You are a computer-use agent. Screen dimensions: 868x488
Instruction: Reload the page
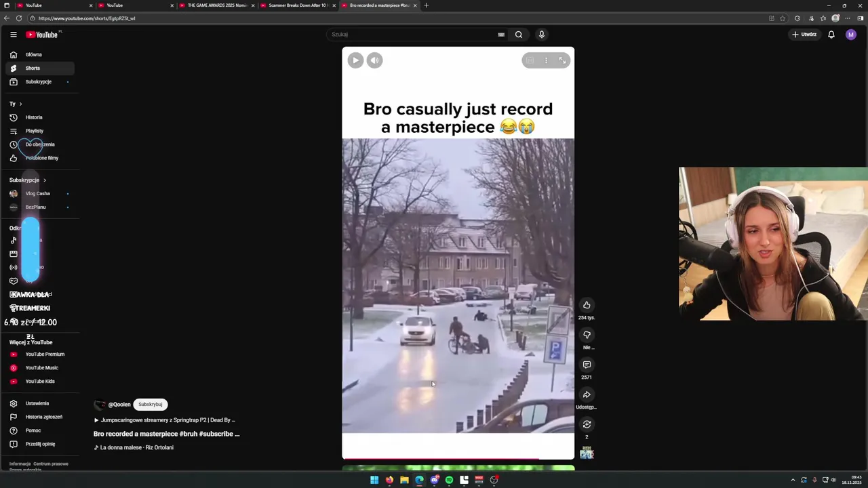19,18
